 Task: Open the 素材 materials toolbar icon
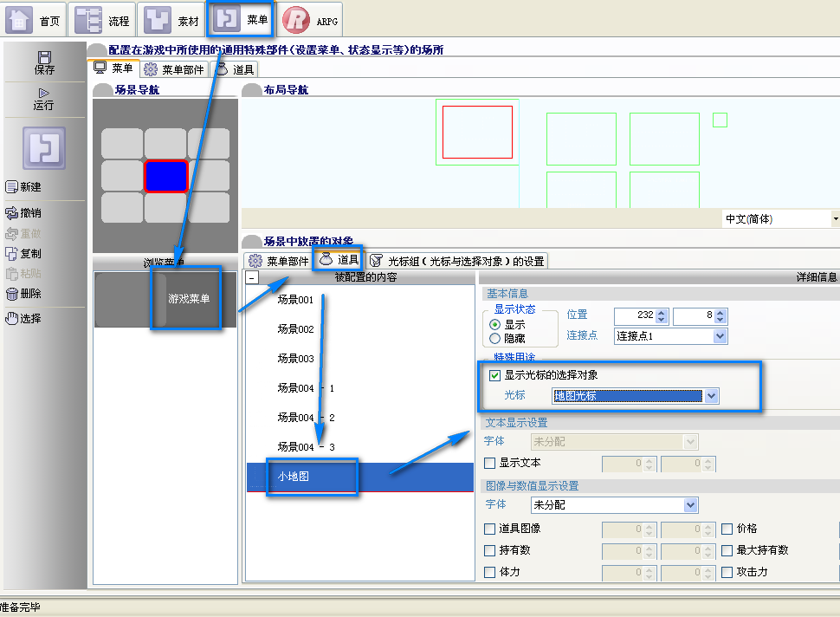pyautogui.click(x=157, y=21)
